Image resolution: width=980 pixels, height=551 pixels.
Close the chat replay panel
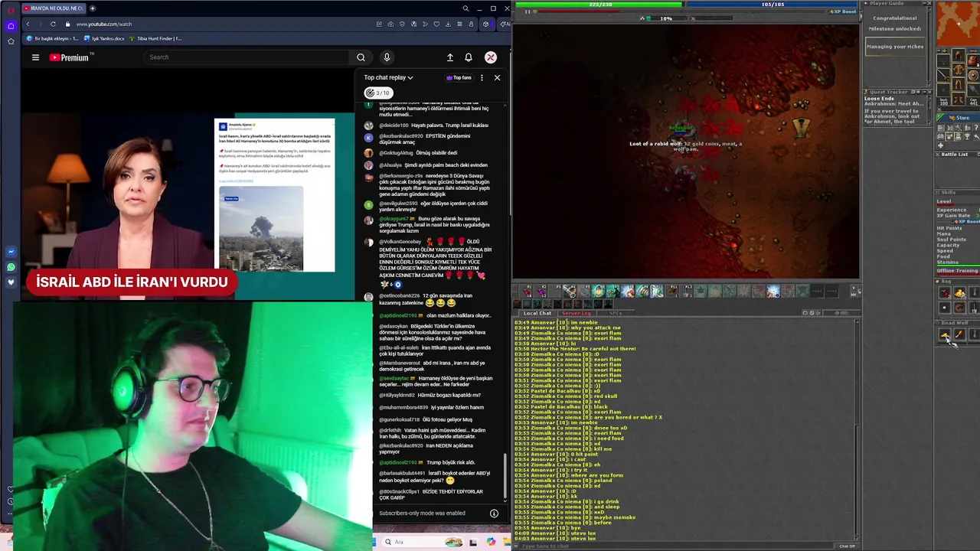point(497,77)
